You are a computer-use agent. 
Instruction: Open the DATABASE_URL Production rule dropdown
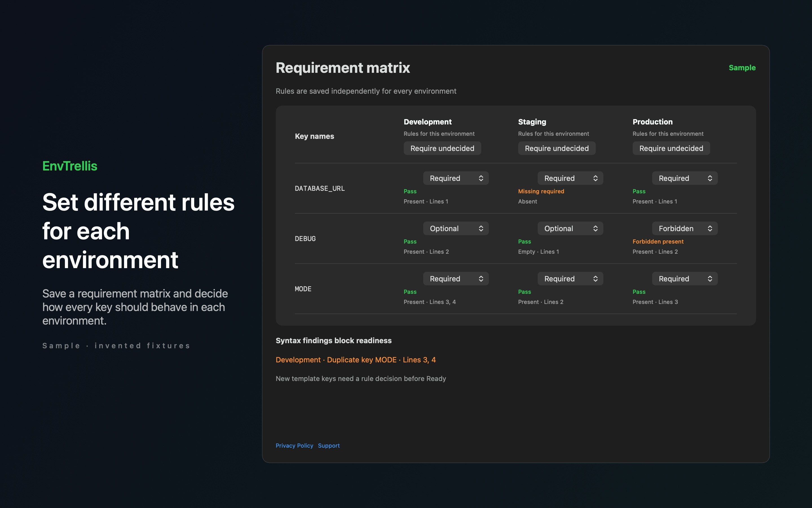click(x=685, y=178)
